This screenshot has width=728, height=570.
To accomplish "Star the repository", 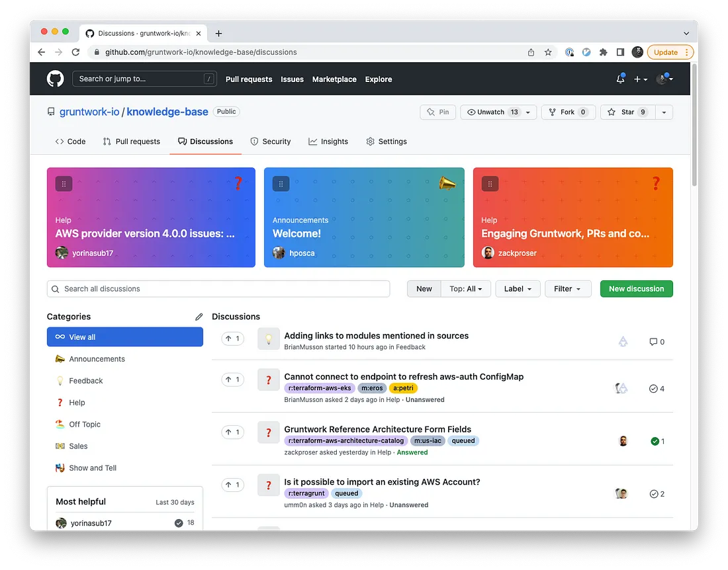I will (627, 112).
